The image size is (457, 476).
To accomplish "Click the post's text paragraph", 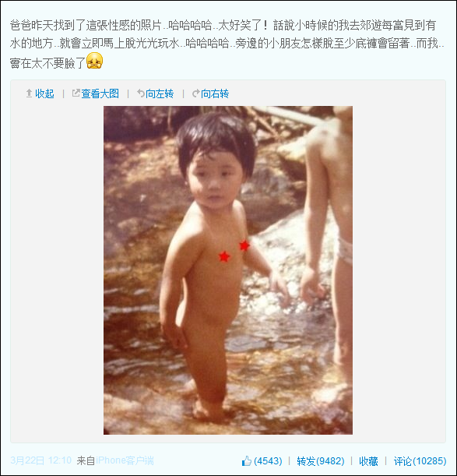I will (x=227, y=44).
